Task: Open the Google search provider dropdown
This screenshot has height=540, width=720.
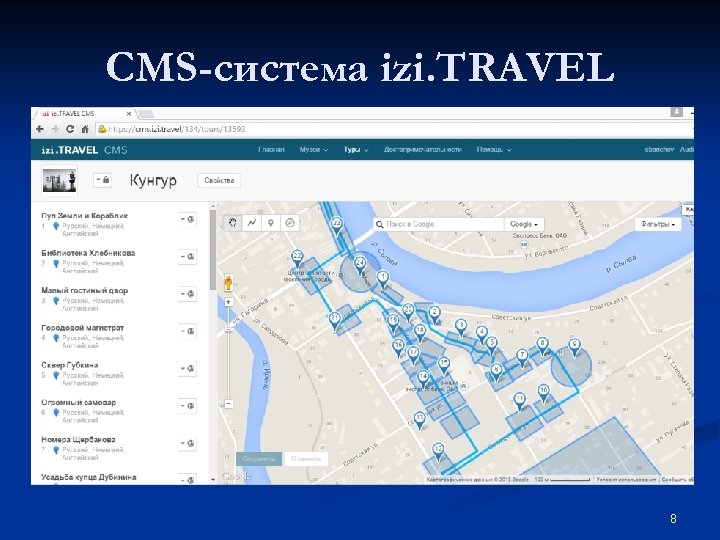Action: (524, 224)
